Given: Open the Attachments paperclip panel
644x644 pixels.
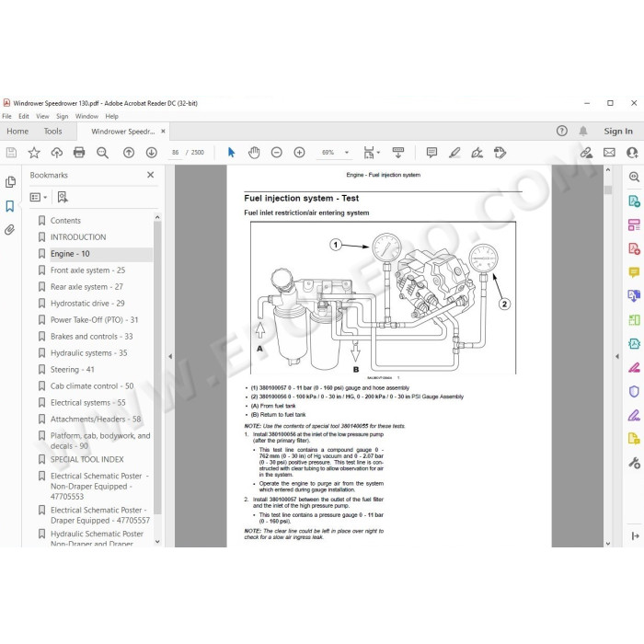Looking at the screenshot, I should (10, 230).
